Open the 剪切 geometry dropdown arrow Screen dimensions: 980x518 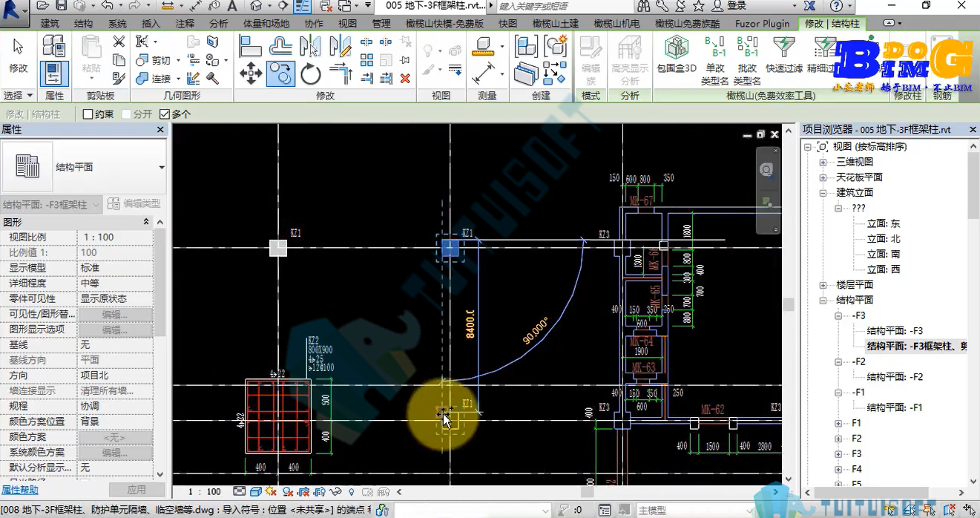click(x=177, y=61)
